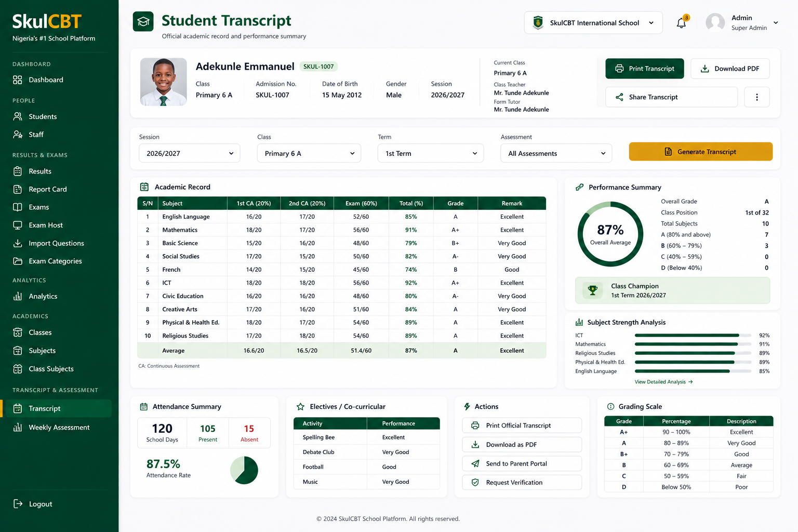The height and width of the screenshot is (532, 798).
Task: Click the Weekly Assessment chart icon
Action: (x=18, y=427)
